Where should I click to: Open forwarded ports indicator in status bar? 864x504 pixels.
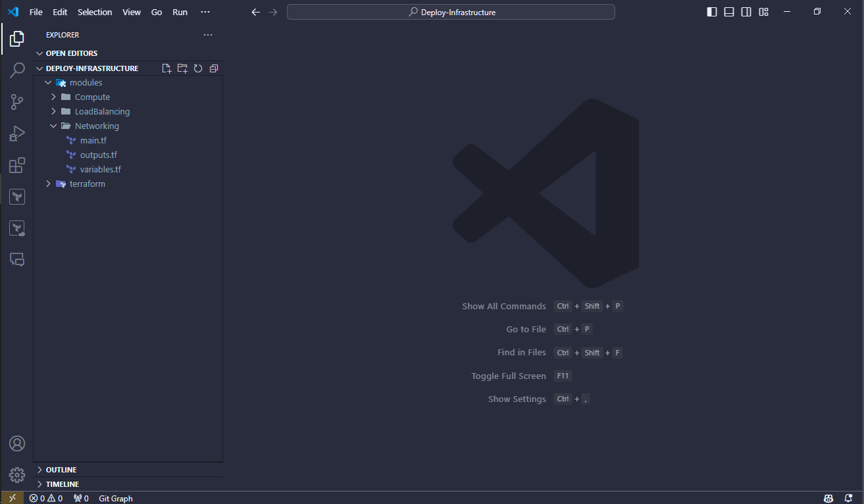81,498
